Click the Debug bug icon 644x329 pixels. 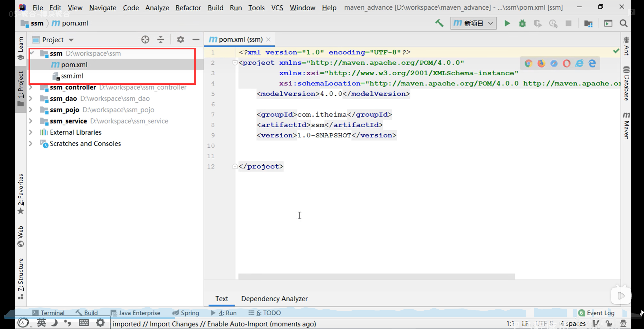tap(522, 23)
